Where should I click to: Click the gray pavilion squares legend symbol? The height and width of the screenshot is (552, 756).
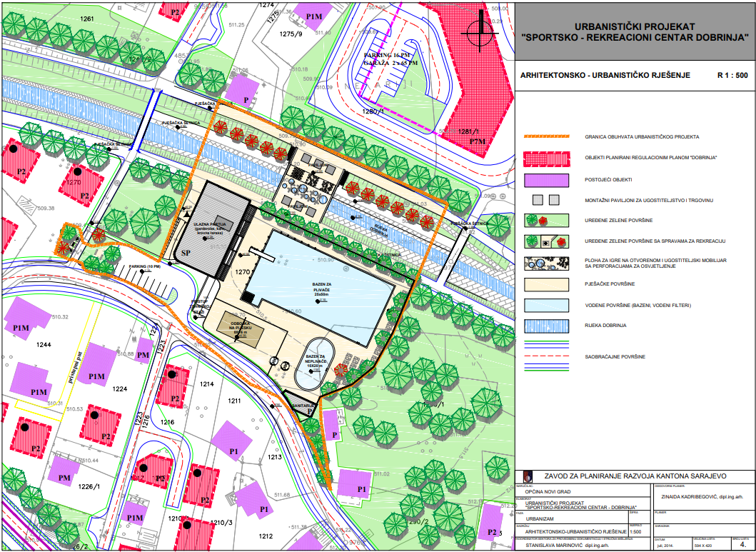click(x=546, y=200)
